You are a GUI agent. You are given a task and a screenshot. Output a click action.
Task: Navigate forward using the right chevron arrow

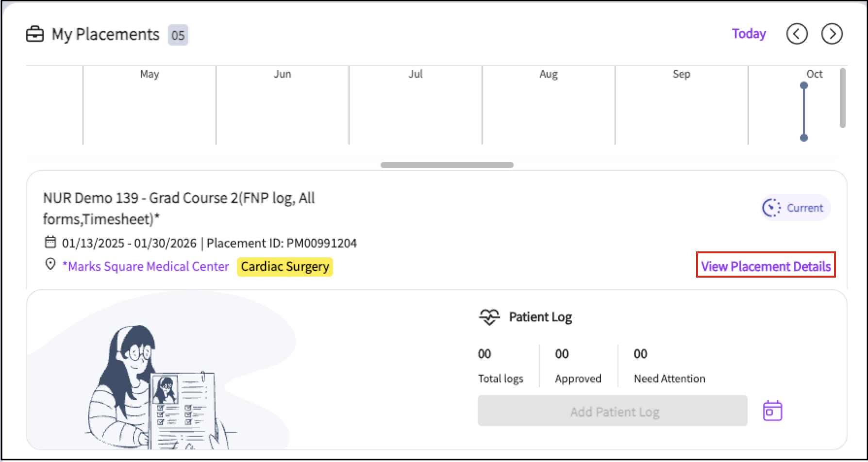click(832, 34)
